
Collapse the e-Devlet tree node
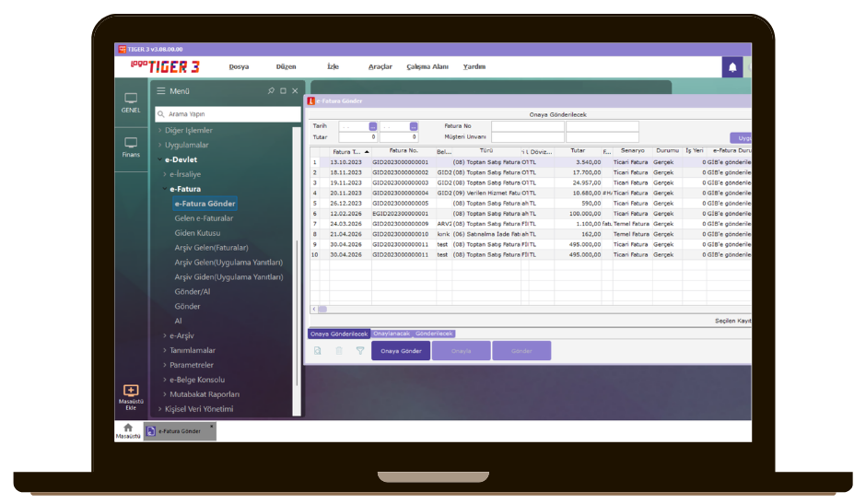160,159
